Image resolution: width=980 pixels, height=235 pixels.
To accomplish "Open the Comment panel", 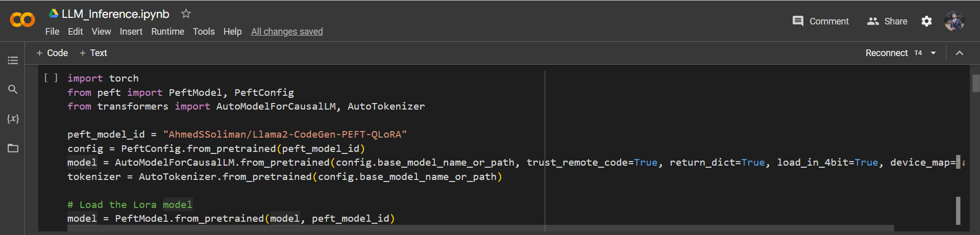I will pyautogui.click(x=820, y=21).
